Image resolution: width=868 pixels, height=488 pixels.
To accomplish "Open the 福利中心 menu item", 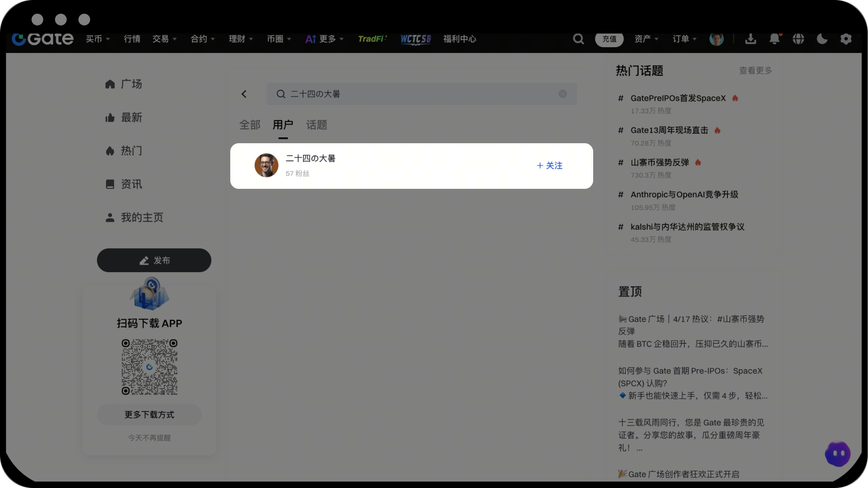I will point(459,39).
